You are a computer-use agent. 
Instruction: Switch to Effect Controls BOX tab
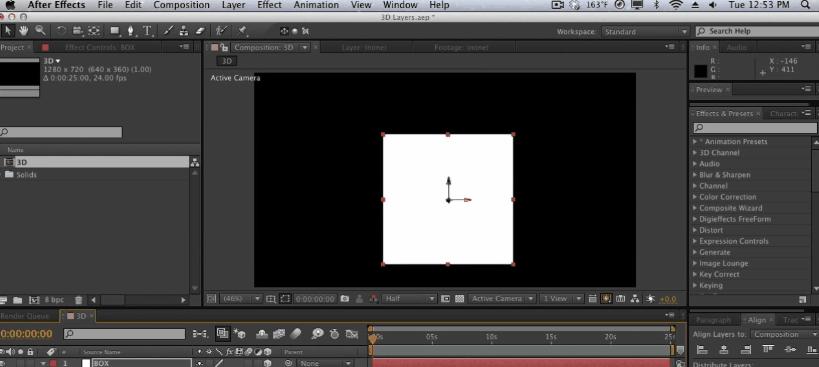[x=99, y=48]
